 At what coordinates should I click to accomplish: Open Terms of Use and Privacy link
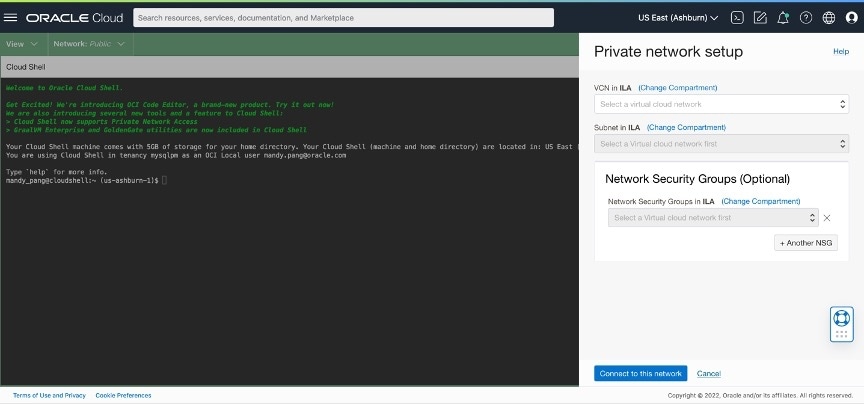(50, 395)
